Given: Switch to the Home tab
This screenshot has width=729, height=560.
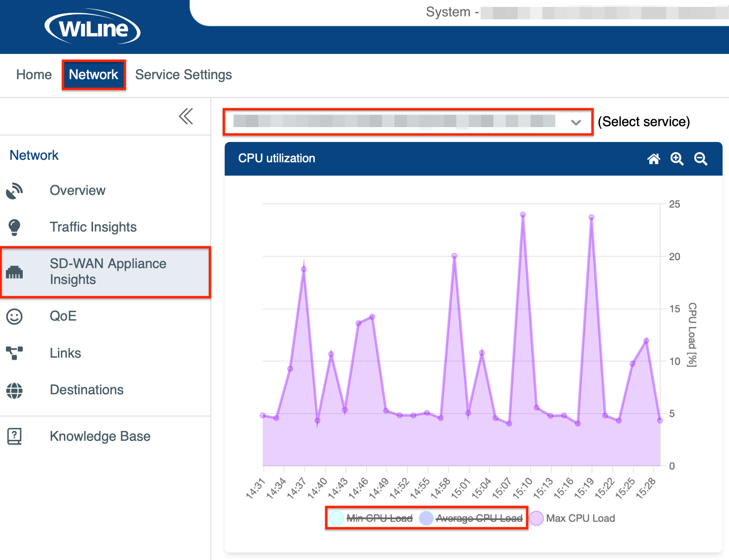Looking at the screenshot, I should pyautogui.click(x=34, y=75).
